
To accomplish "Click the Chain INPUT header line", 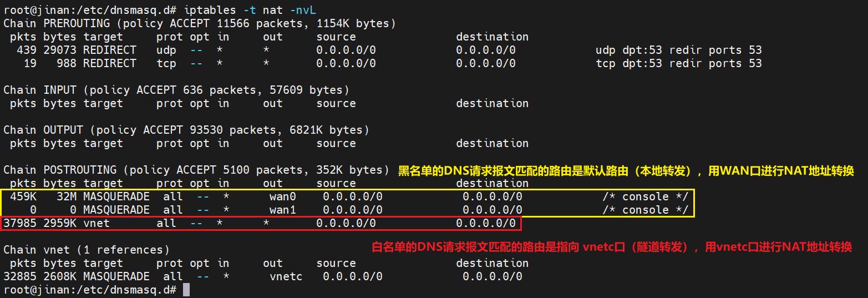I will coord(176,90).
